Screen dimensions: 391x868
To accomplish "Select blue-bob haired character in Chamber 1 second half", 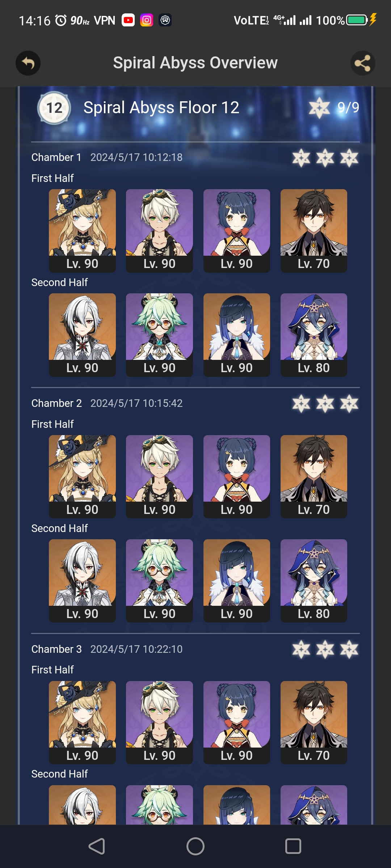I will coord(237,335).
